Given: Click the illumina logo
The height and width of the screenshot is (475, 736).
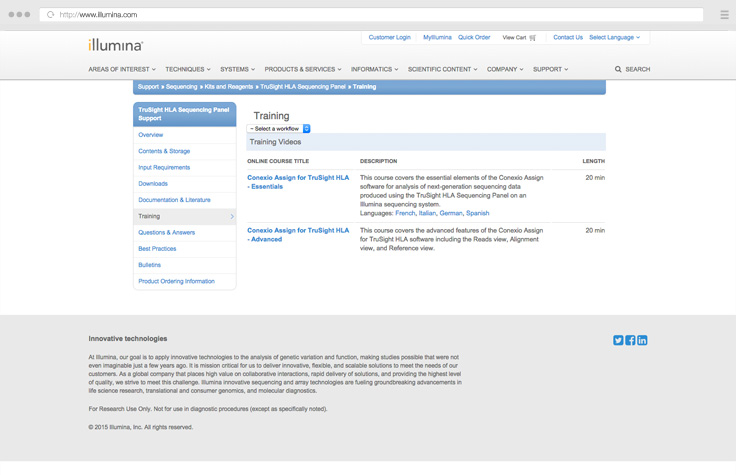Looking at the screenshot, I should [x=116, y=45].
